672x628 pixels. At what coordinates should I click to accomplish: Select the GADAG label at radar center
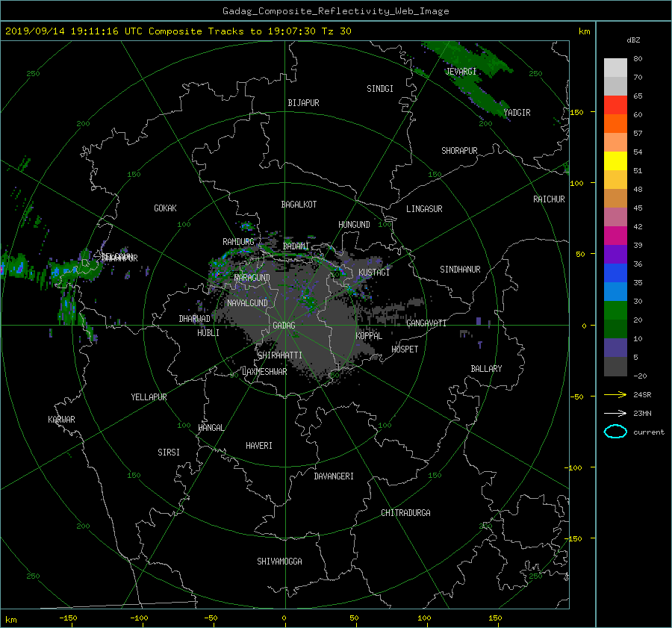[284, 326]
